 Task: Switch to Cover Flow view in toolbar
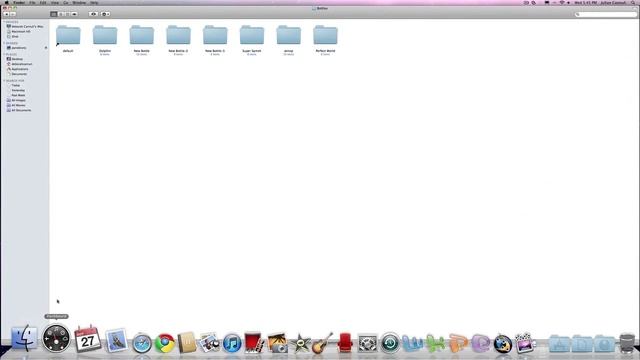[74, 14]
